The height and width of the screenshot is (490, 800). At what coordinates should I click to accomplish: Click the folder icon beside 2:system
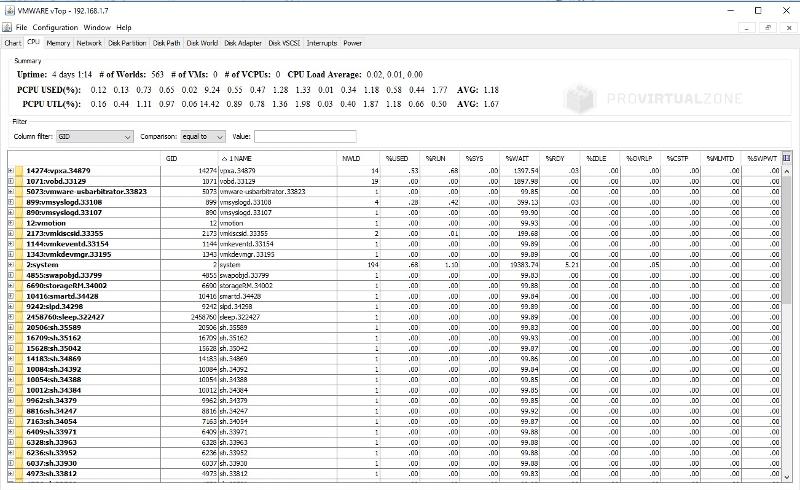(19, 264)
